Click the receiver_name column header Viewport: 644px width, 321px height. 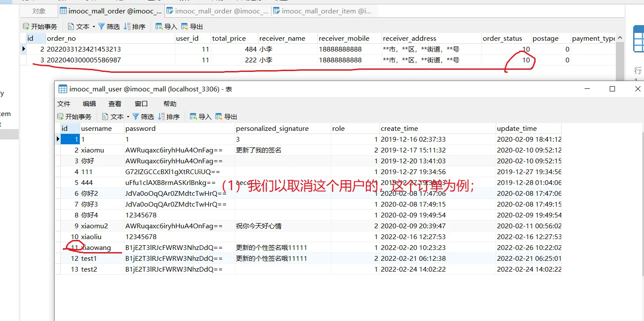[288, 39]
